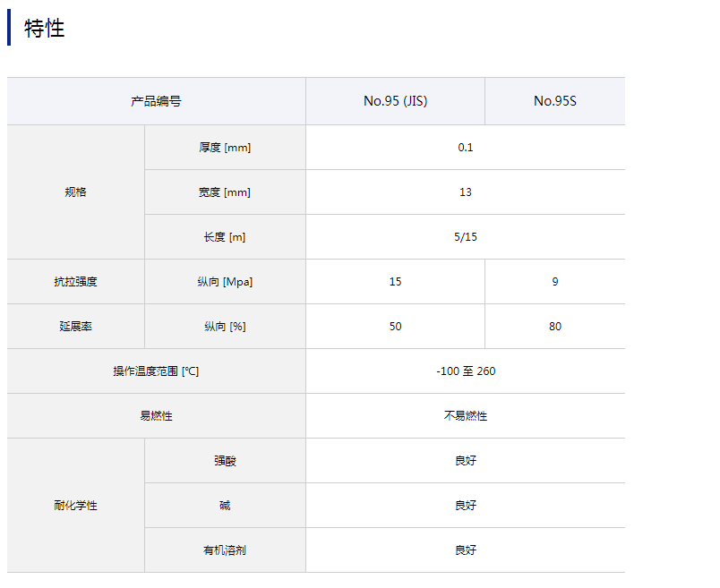
Task: Click the 不易燃性 value cell
Action: (x=465, y=416)
